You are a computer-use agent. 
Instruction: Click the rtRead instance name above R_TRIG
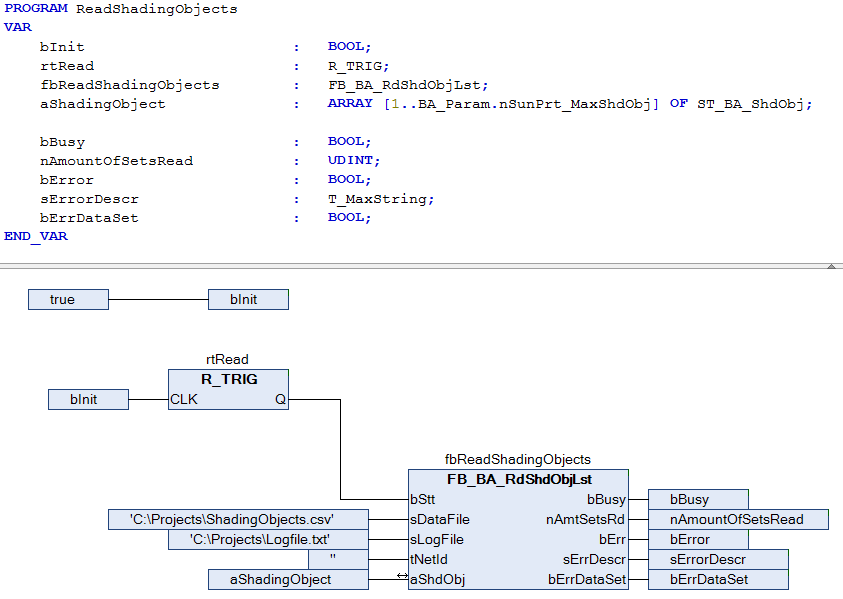(x=227, y=359)
